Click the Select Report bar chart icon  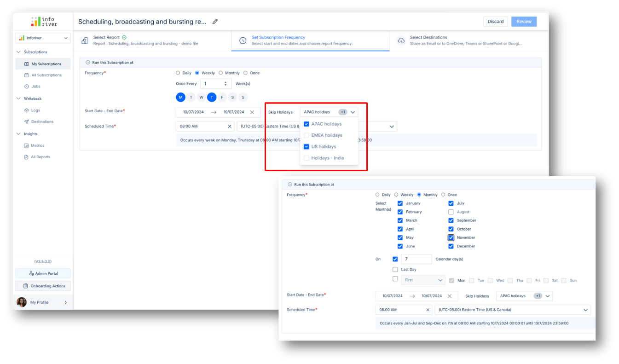pos(85,40)
